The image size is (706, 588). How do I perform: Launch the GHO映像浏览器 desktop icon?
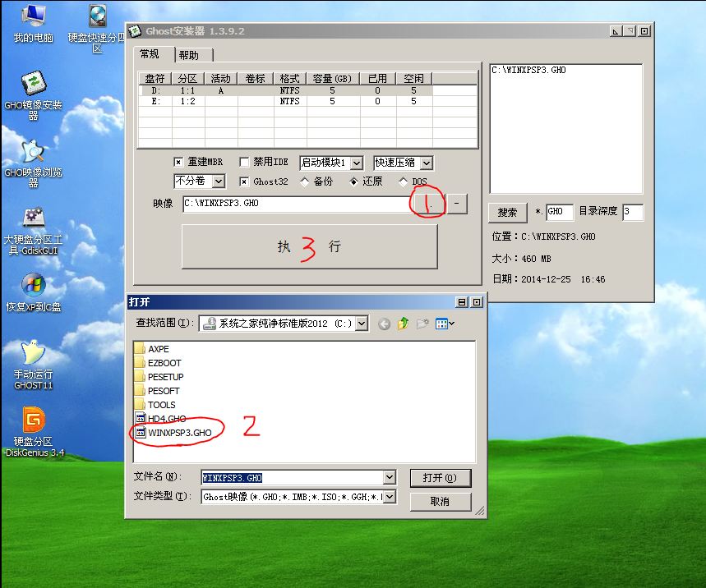point(33,163)
